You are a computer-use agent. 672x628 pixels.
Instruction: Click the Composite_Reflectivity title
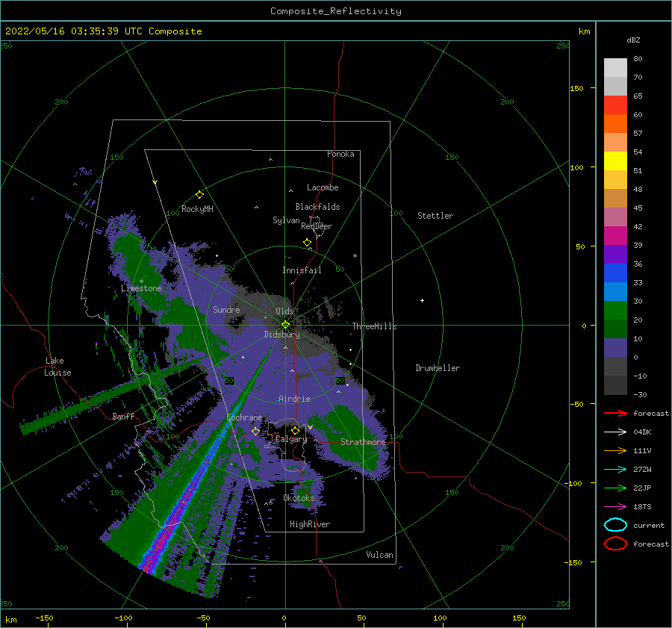coord(336,11)
